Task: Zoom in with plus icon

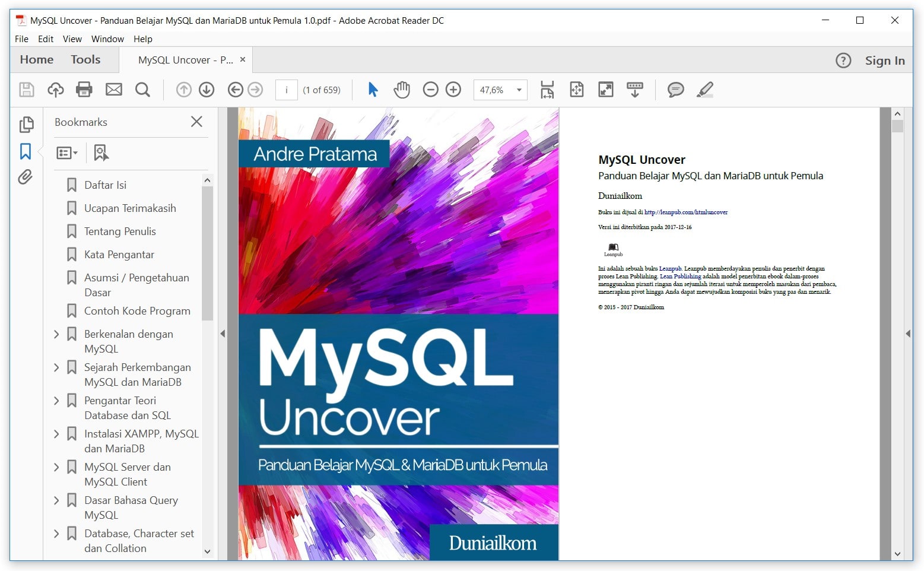Action: (453, 90)
